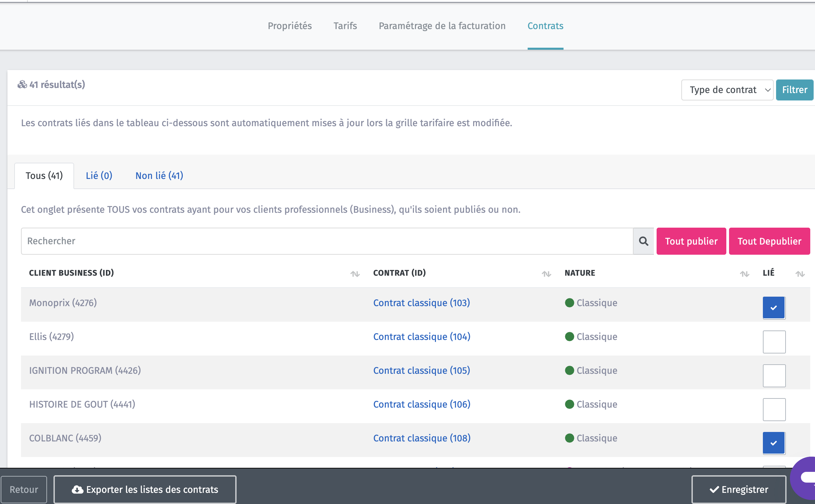Screen dimensions: 815x504
Task: Select the Tous (41) tab
Action: coord(44,176)
